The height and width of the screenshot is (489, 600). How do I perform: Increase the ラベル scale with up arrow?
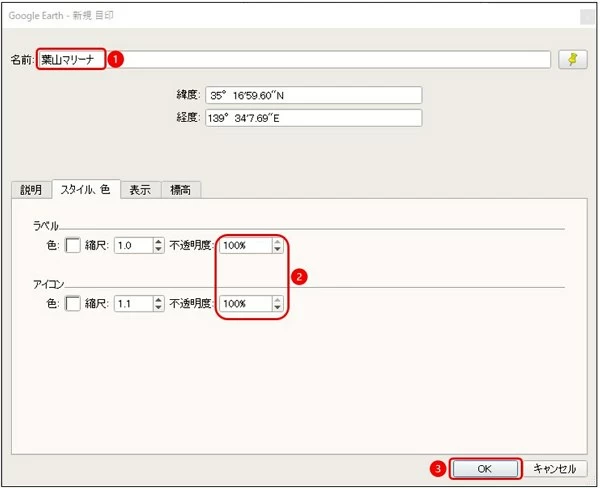(158, 242)
